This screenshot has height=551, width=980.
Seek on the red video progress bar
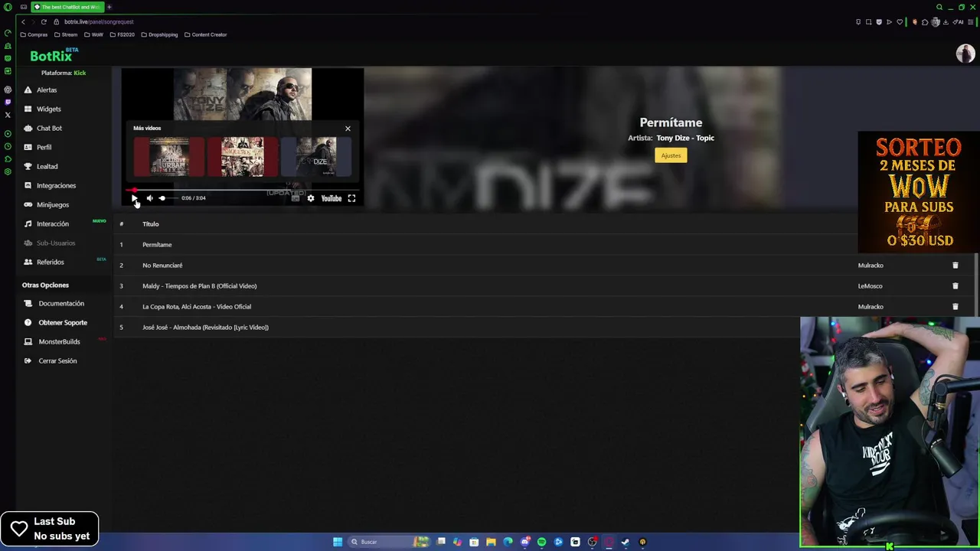[242, 189]
